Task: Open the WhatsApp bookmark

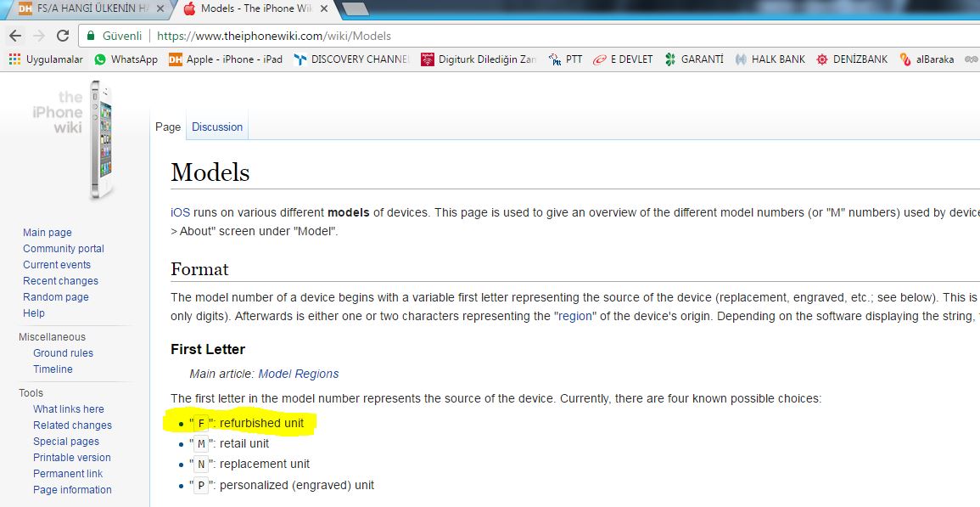Action: [x=126, y=59]
